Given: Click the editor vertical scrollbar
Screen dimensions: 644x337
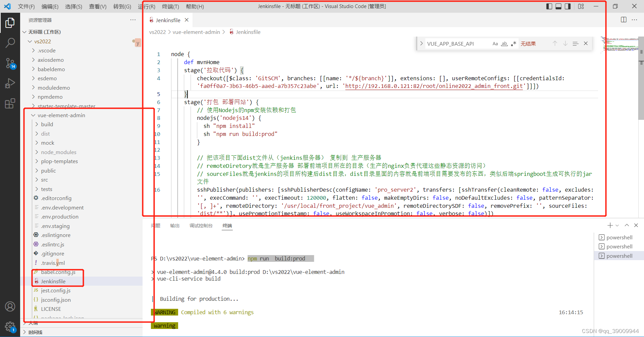Looking at the screenshot, I should click(641, 78).
